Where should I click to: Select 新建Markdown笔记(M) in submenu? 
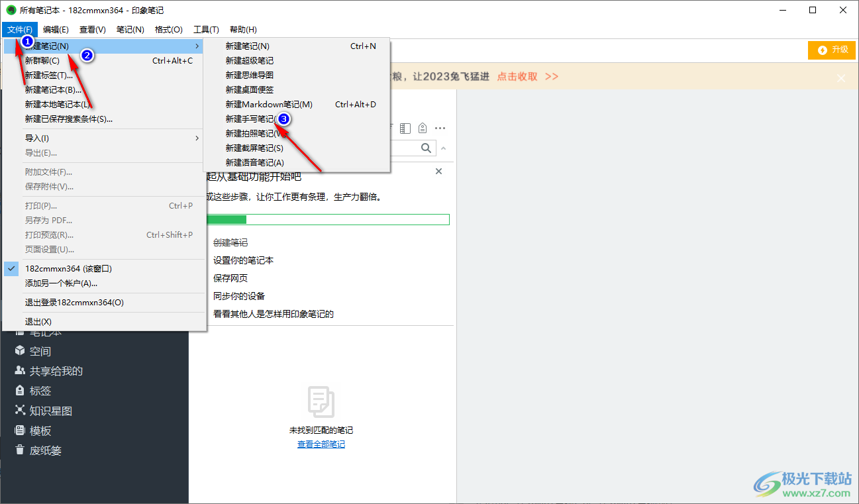click(297, 105)
